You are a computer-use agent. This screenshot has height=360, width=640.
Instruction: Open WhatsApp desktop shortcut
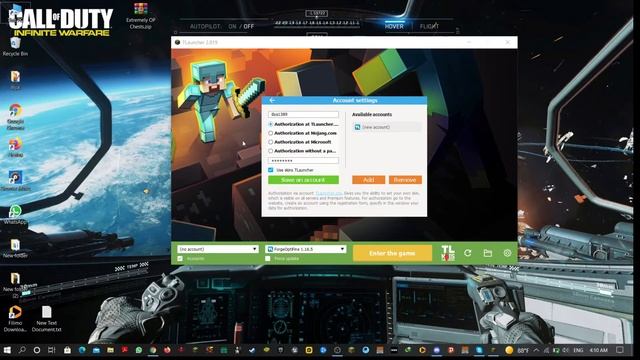click(x=15, y=215)
